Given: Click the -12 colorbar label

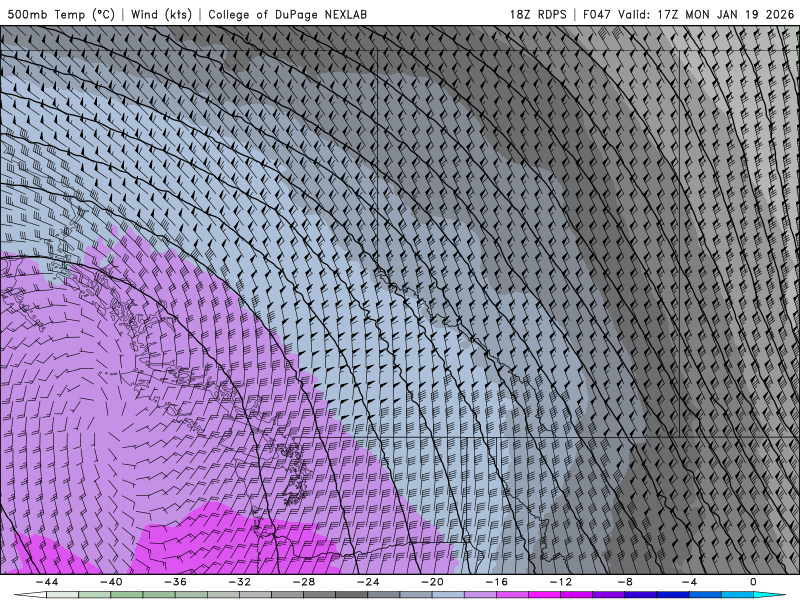Looking at the screenshot, I should tap(561, 582).
